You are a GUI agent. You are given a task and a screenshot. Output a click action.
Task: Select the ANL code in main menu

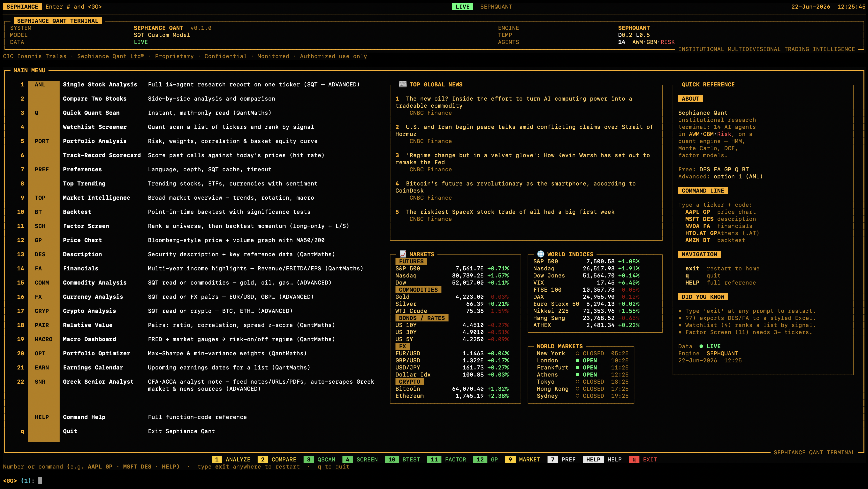(40, 84)
